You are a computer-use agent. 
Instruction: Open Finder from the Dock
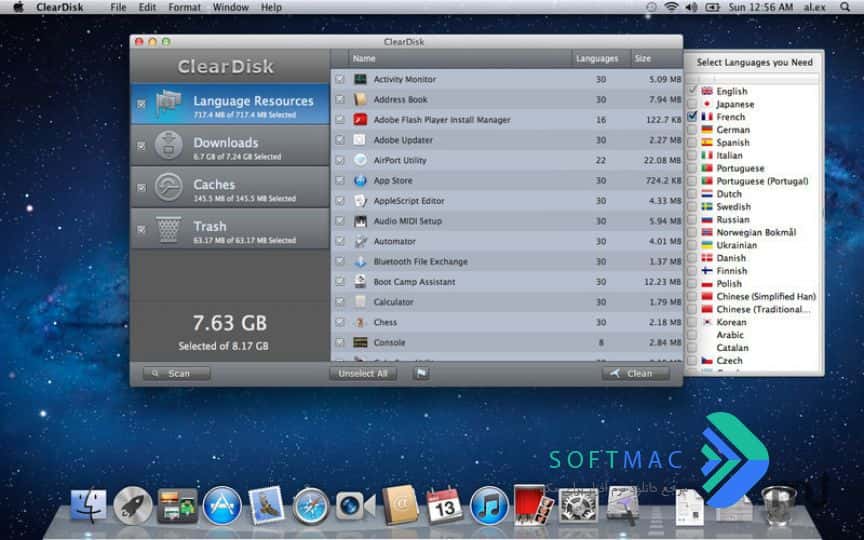coord(89,505)
